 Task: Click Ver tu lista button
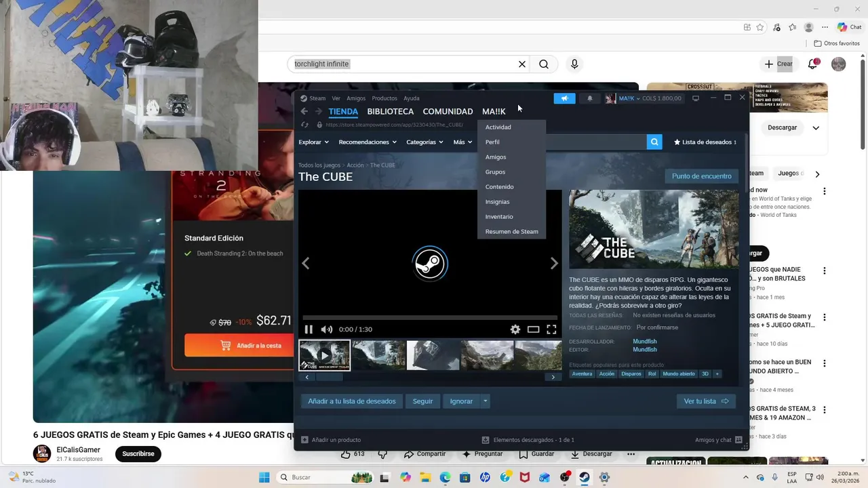pos(706,401)
